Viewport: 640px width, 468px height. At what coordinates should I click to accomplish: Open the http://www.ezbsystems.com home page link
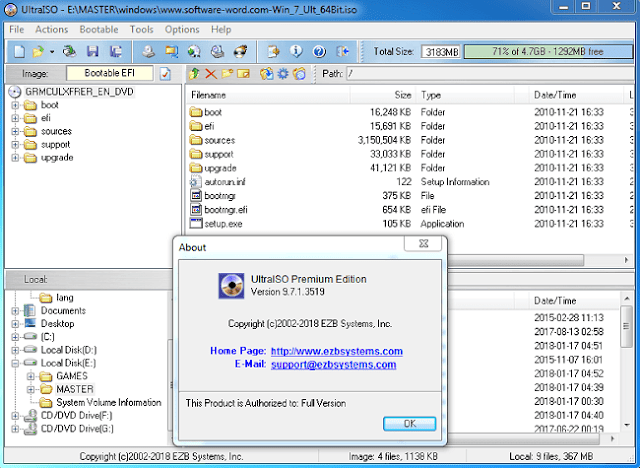337,351
